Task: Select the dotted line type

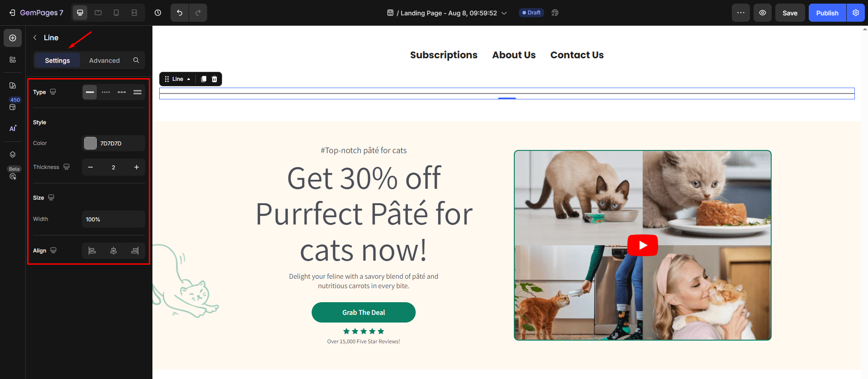Action: click(x=106, y=92)
